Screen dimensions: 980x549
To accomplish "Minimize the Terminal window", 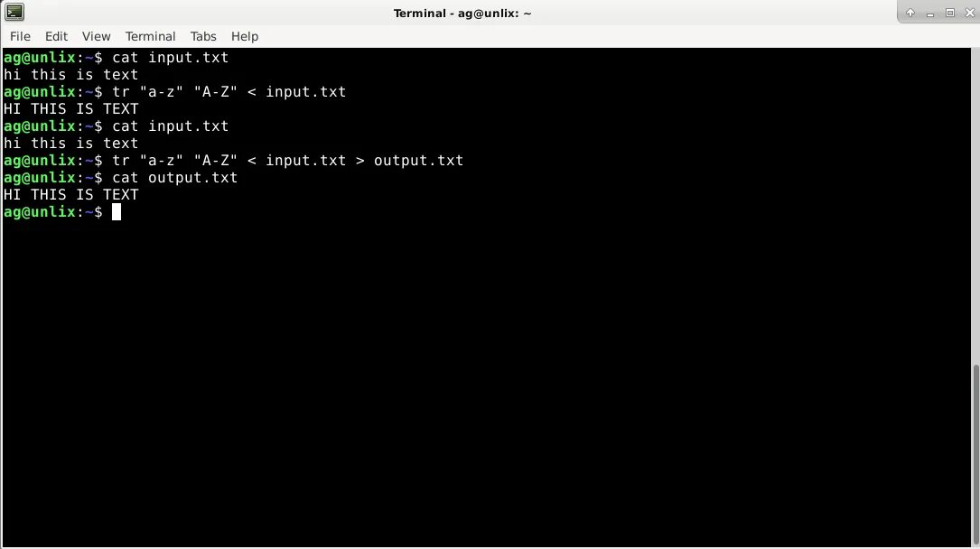I will coord(930,14).
